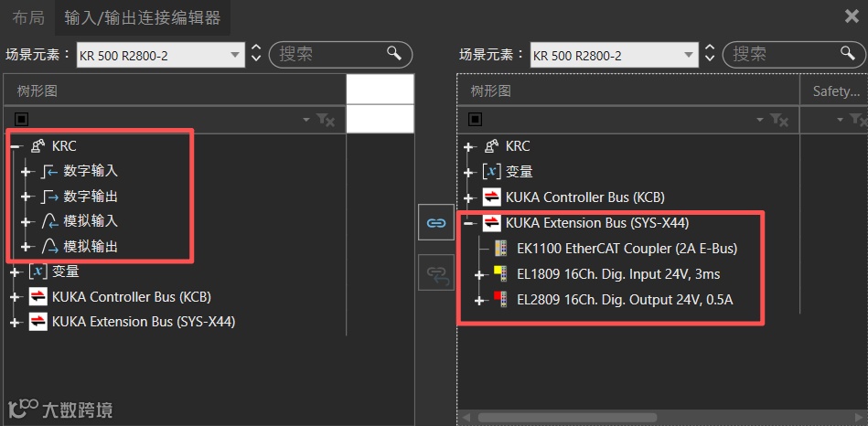
Task: Open the right tree filter dropdown arrow
Action: click(760, 120)
